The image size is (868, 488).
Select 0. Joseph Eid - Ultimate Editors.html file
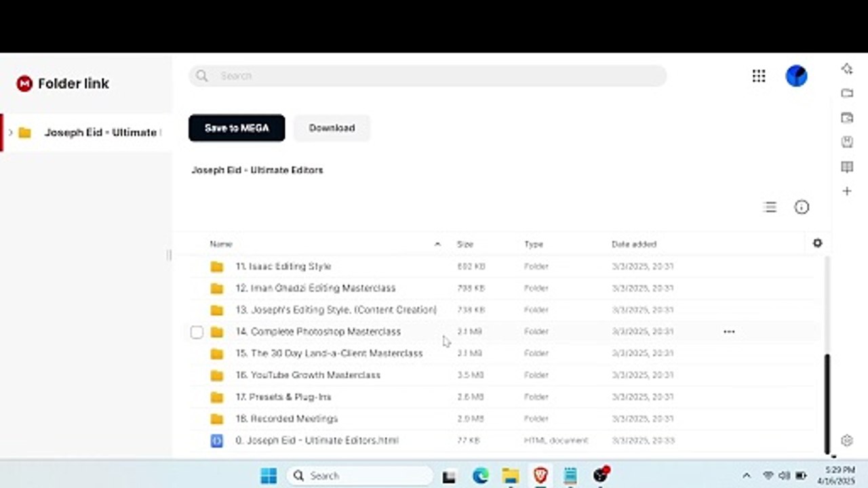pos(317,441)
